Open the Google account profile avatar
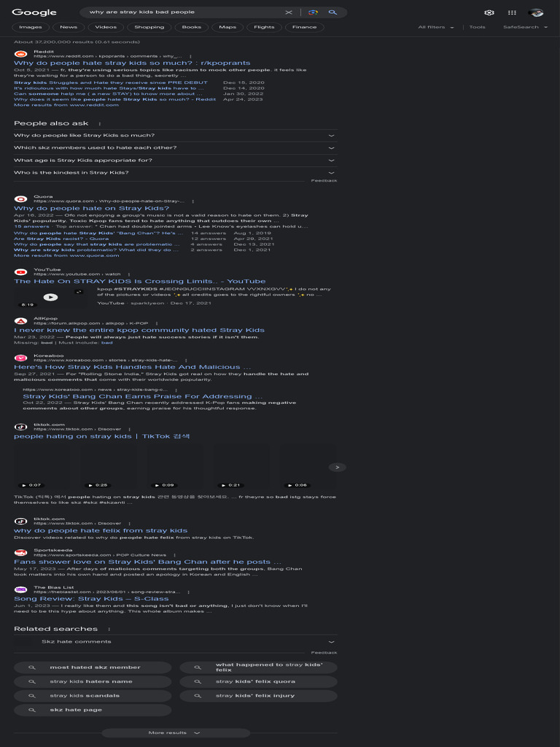The width and height of the screenshot is (560, 747). pyautogui.click(x=536, y=13)
